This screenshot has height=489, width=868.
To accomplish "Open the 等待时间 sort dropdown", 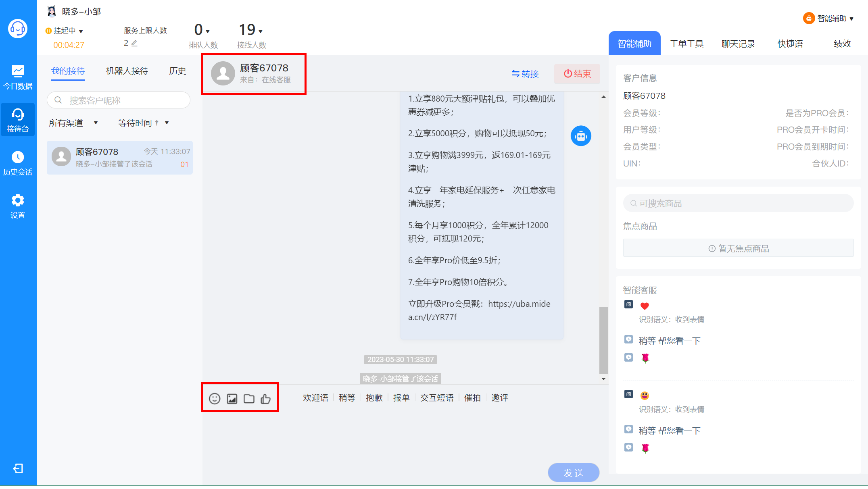I will [144, 123].
